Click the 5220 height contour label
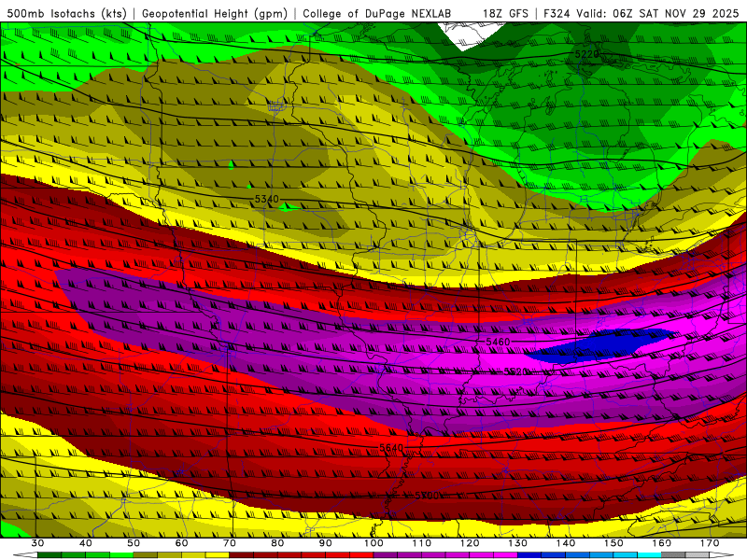Screen dimensions: 747x560 point(586,54)
